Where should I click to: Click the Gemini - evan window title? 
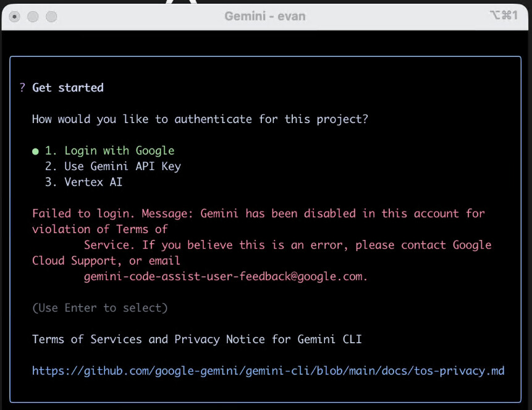tap(265, 16)
